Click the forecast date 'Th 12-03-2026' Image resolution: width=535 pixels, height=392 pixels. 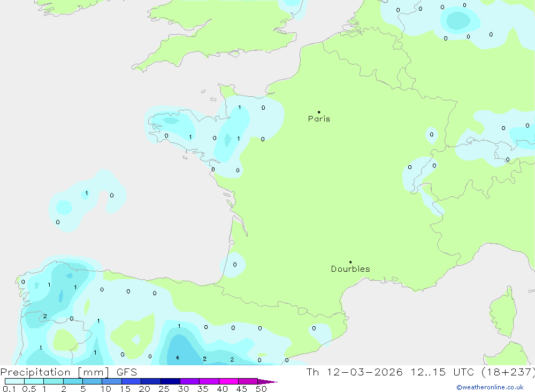(354, 372)
